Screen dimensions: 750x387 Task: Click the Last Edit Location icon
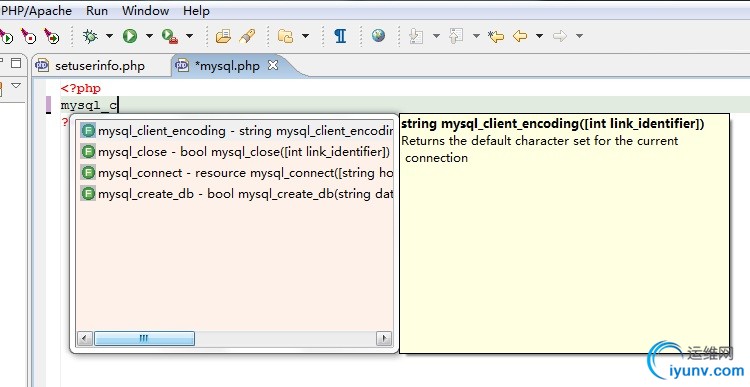pyautogui.click(x=496, y=36)
